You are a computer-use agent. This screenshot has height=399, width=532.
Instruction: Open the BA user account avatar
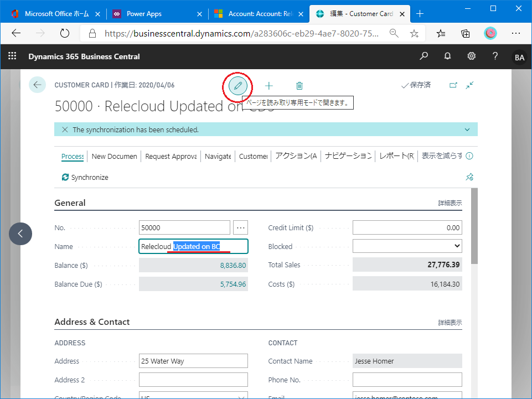[x=519, y=57]
